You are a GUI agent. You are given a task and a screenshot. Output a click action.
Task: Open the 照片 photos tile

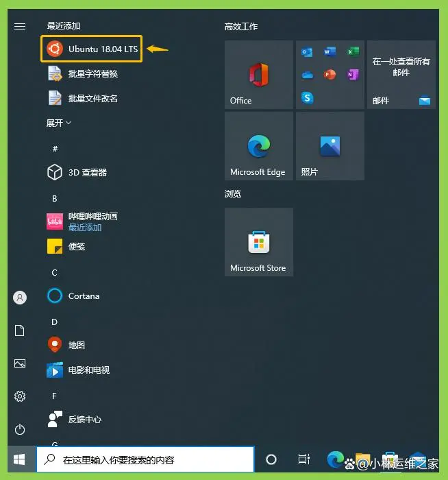(330, 145)
